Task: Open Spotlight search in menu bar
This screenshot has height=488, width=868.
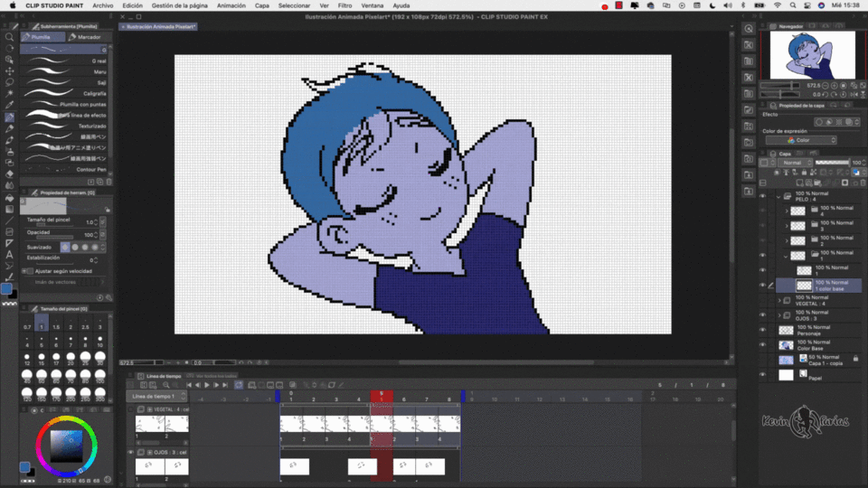Action: 793,5
